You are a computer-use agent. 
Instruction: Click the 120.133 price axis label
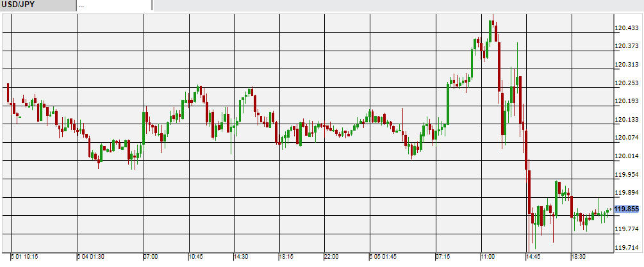[x=627, y=120]
